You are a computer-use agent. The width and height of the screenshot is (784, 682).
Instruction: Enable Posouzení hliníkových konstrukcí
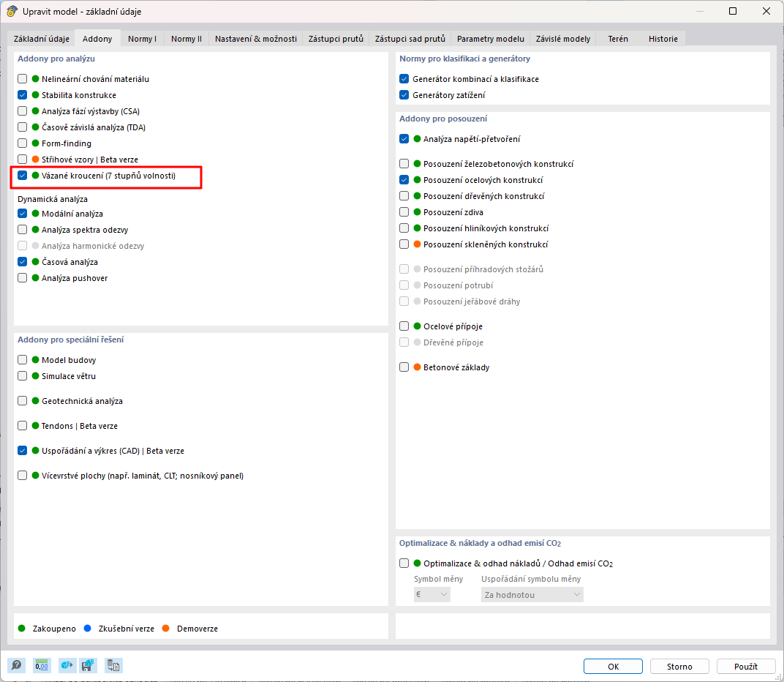pyautogui.click(x=404, y=228)
